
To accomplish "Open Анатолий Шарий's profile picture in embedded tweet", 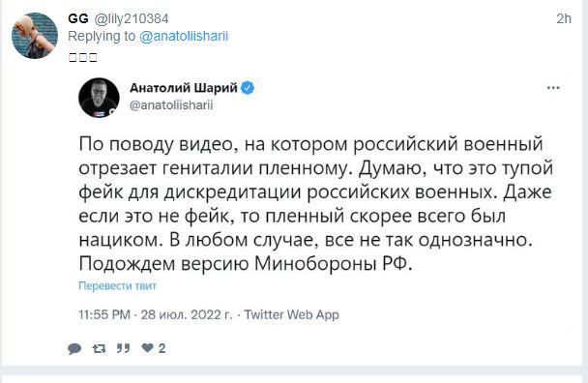I will coord(99,99).
